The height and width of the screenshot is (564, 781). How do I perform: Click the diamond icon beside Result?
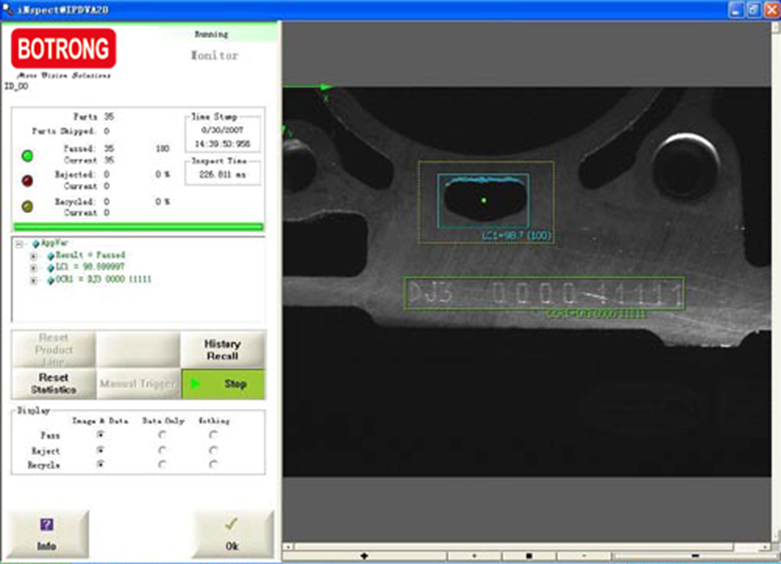(x=50, y=256)
